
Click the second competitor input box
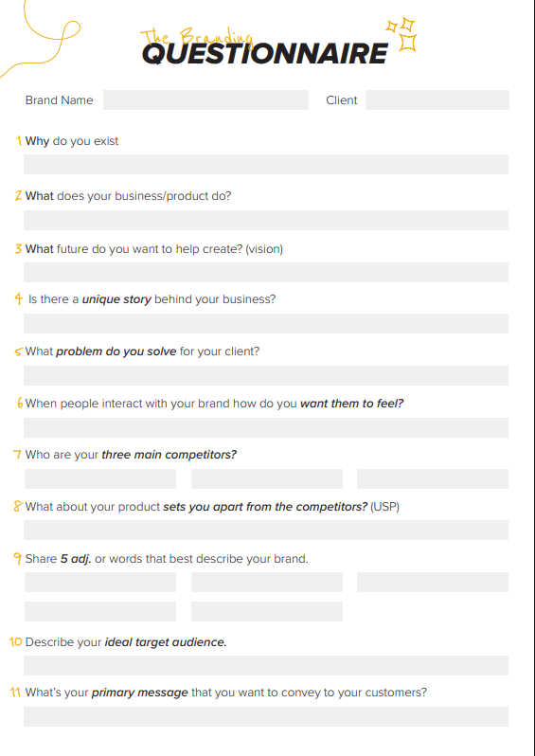(267, 478)
